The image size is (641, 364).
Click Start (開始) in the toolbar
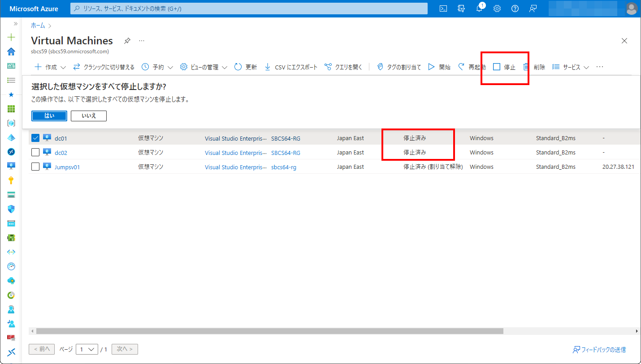coord(439,67)
